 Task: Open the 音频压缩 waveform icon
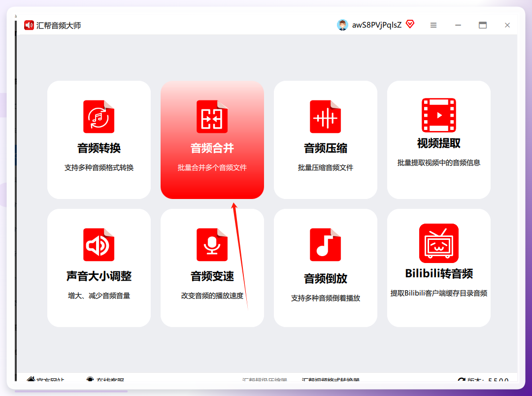[326, 116]
